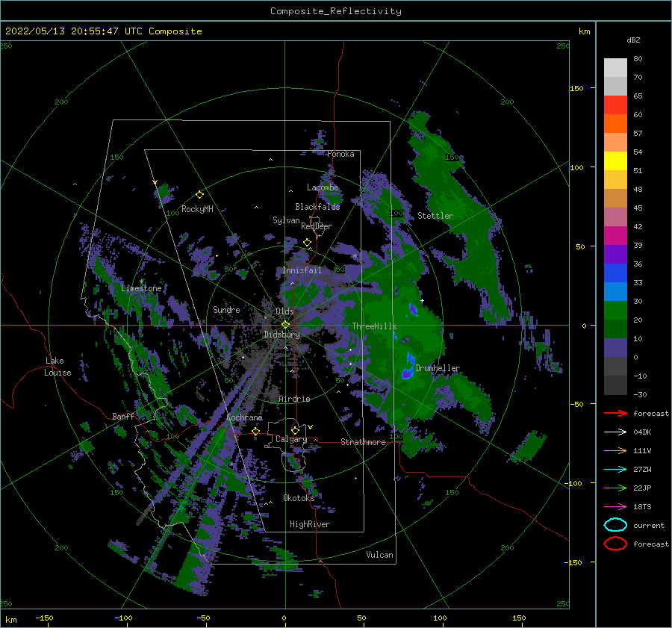
Task: Click the RockyMH label
Action: click(197, 209)
